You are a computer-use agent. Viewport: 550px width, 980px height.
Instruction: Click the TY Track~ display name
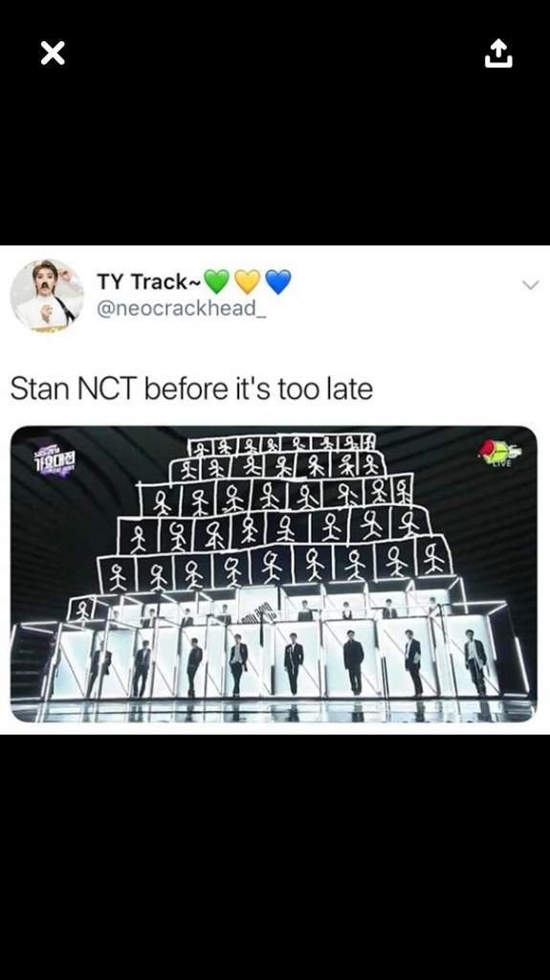[x=148, y=282]
